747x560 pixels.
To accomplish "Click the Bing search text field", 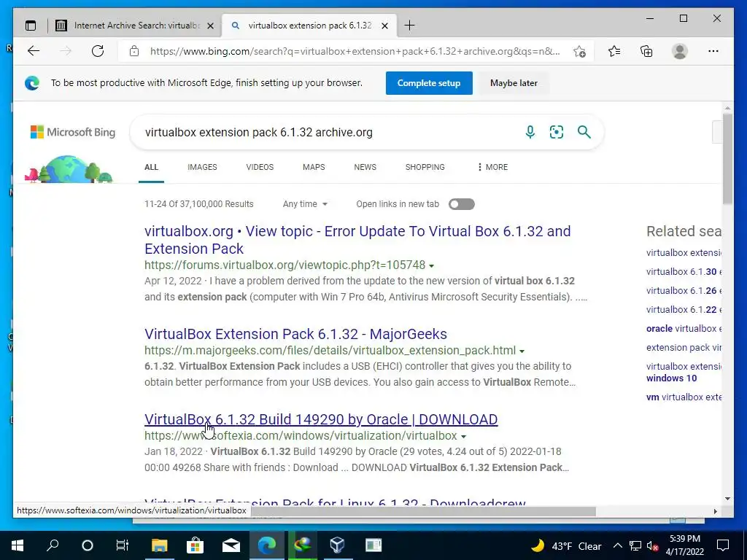I will click(329, 132).
